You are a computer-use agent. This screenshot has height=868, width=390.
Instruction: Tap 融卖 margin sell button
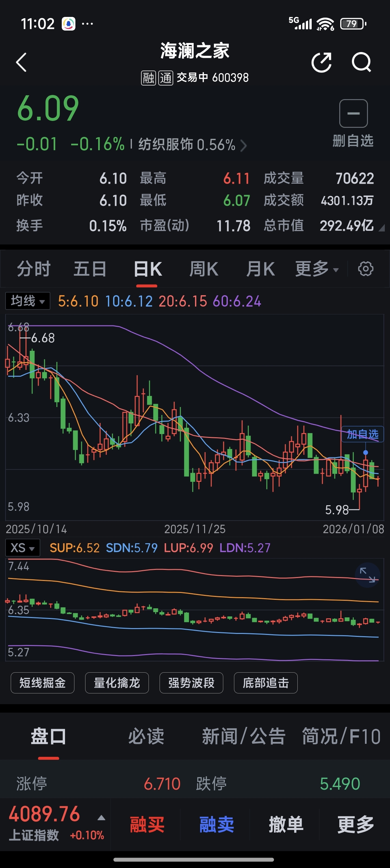(216, 824)
